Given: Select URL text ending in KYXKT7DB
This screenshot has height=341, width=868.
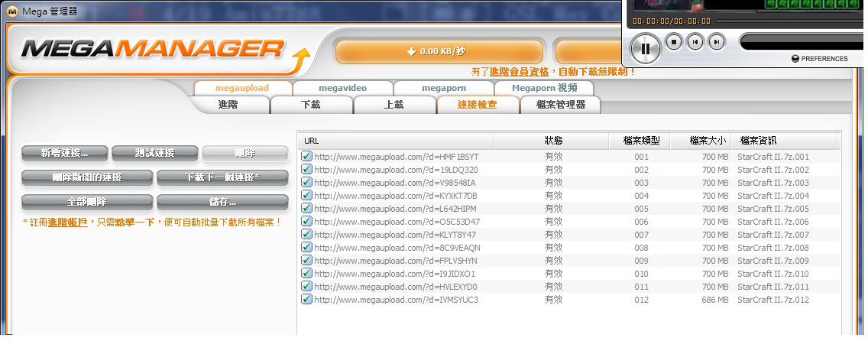Looking at the screenshot, I should (x=396, y=196).
